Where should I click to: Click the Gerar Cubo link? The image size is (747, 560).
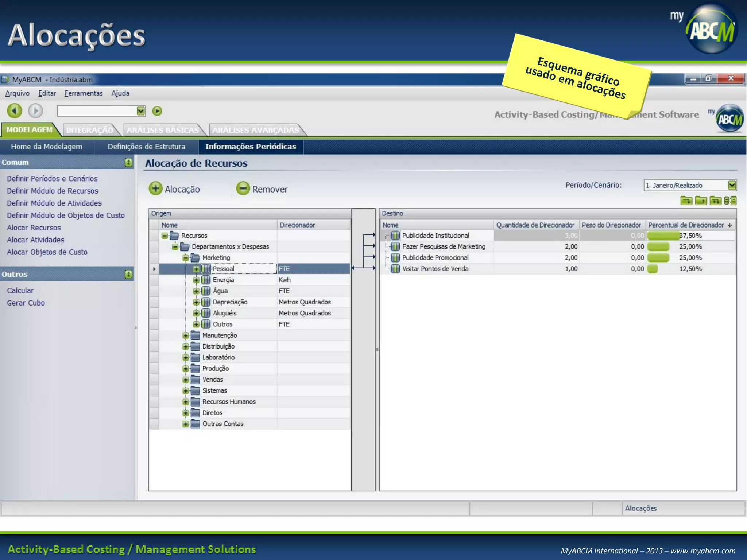(26, 303)
